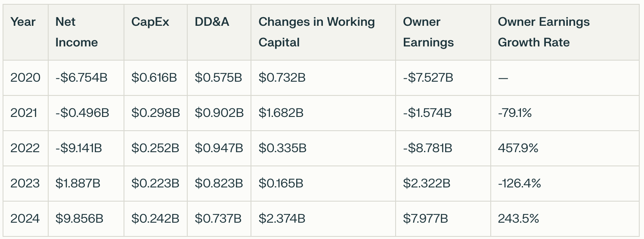Select the 2024 net income $9.856B
Screen dimensions: 644x239
(x=79, y=219)
